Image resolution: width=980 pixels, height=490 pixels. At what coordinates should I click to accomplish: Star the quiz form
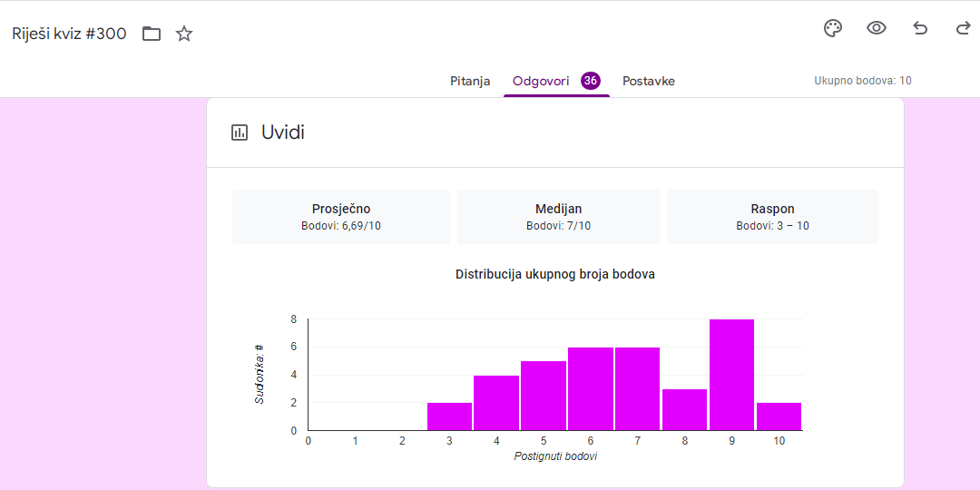click(x=184, y=34)
